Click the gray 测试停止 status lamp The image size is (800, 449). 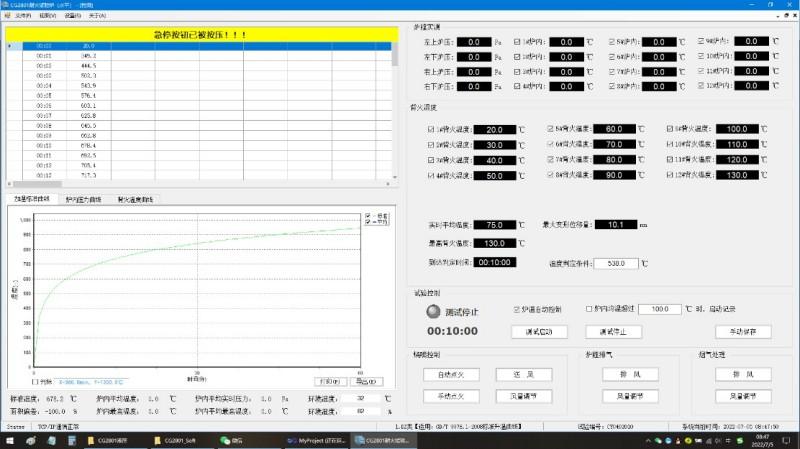point(433,311)
